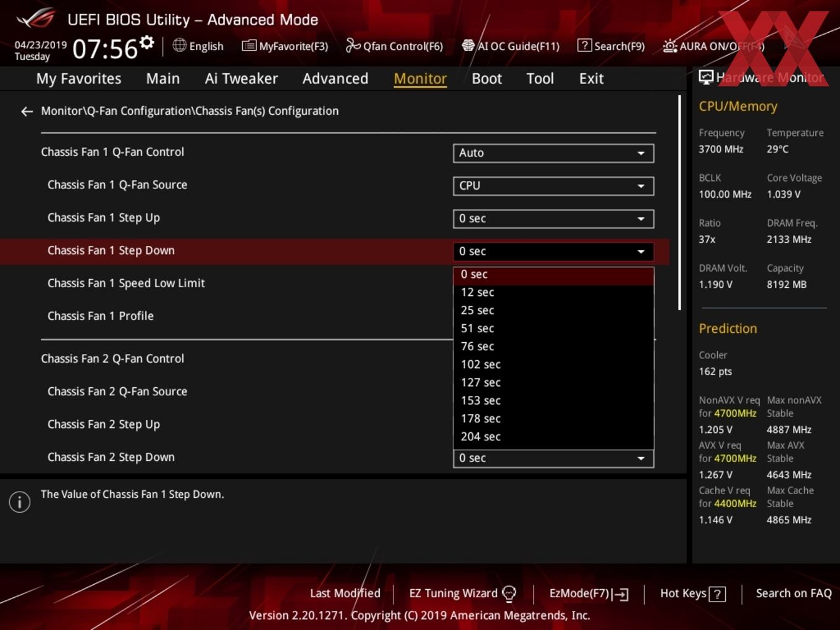Open Search(F9)

coord(611,46)
